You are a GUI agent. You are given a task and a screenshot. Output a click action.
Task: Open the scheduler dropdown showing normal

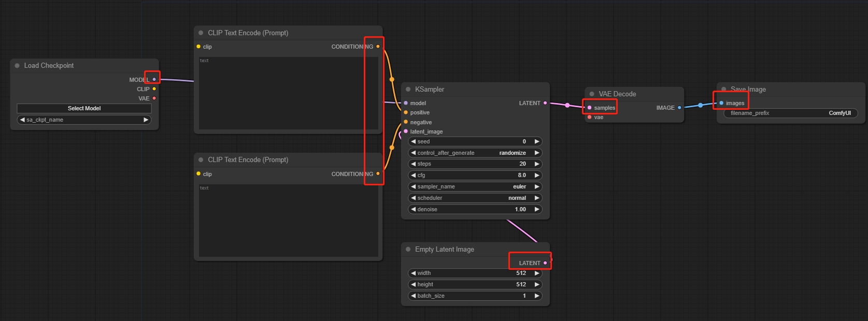pyautogui.click(x=475, y=198)
